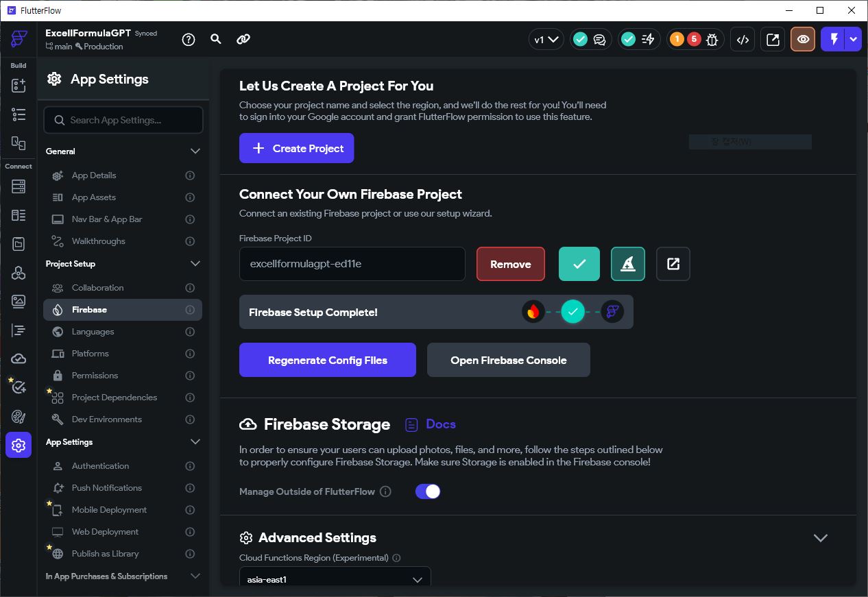Open App Values folder icon
The width and height of the screenshot is (868, 597).
pos(19,244)
